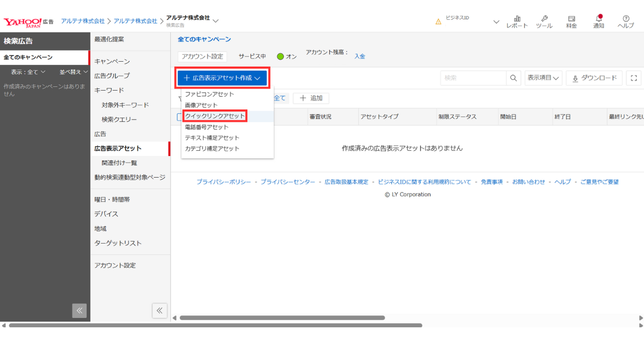Click into the 検索 input field
Viewport: 644px width, 338px height.
pyautogui.click(x=473, y=78)
